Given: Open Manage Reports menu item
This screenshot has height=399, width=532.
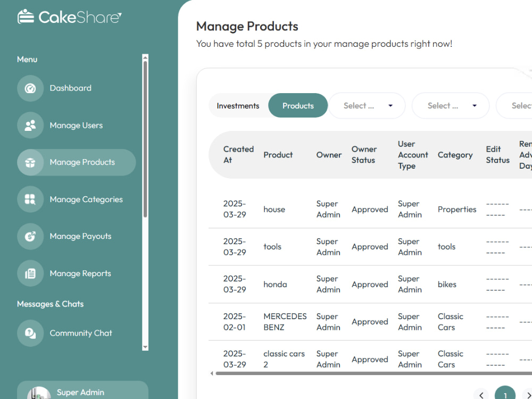Looking at the screenshot, I should pyautogui.click(x=76, y=273).
